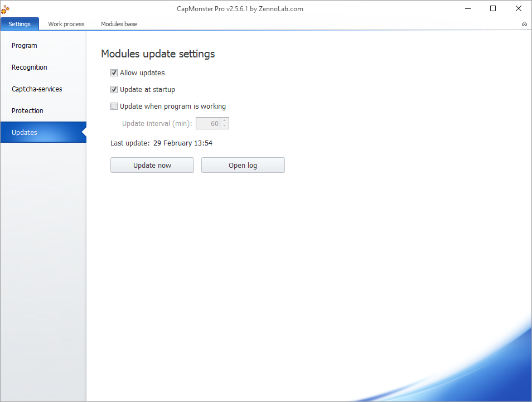The image size is (532, 402).
Task: Increase update interval with up arrow
Action: point(224,121)
